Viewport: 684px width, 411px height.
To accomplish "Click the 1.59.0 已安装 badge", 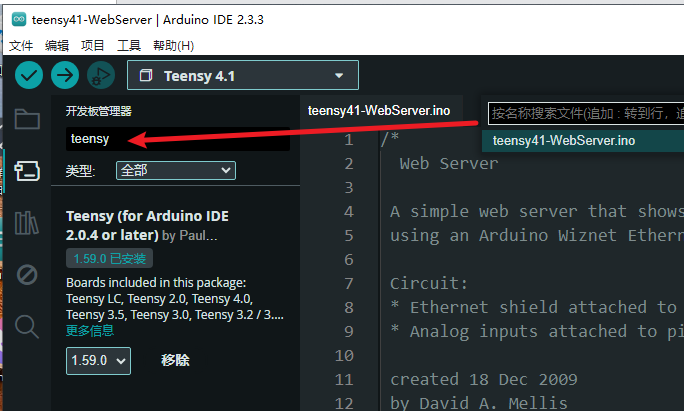I will (x=109, y=258).
